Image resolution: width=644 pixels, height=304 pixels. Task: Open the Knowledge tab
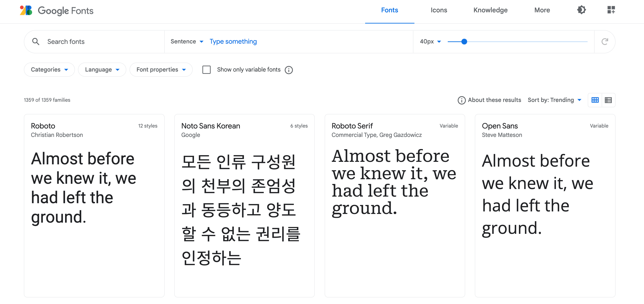490,10
